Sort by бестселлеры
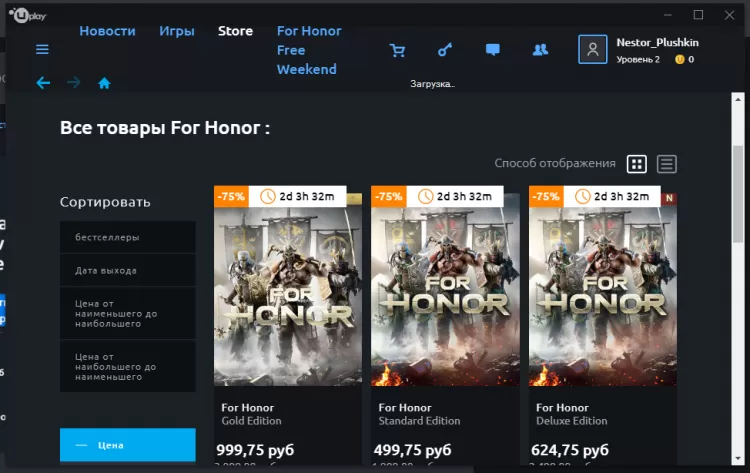 tap(128, 237)
